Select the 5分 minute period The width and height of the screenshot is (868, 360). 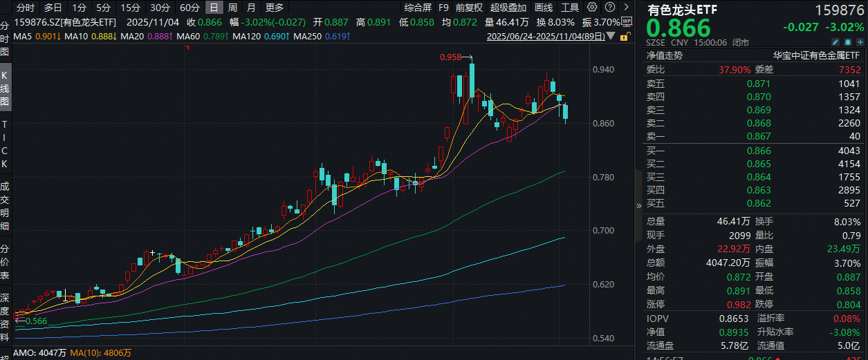coord(103,8)
